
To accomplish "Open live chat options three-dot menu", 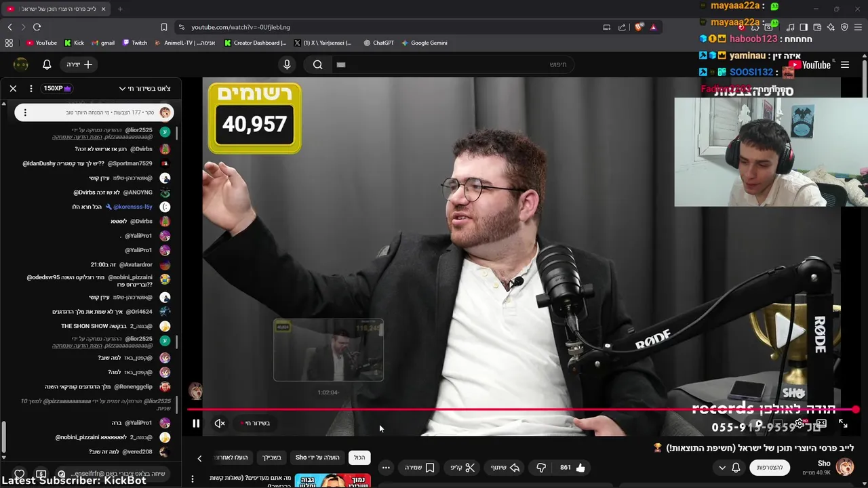I will (x=31, y=88).
